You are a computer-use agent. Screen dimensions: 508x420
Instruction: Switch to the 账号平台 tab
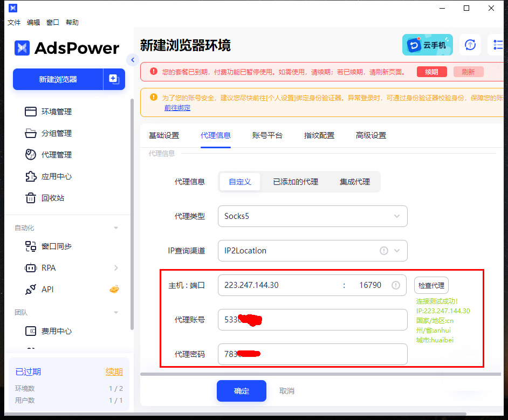click(x=267, y=135)
